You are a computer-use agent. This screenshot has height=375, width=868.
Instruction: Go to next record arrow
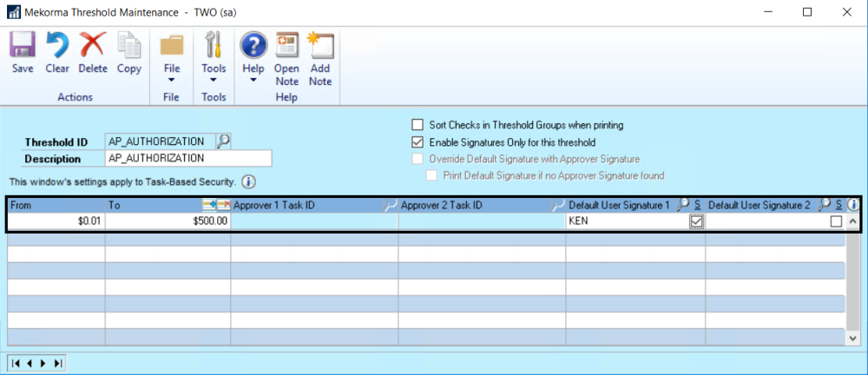point(43,364)
